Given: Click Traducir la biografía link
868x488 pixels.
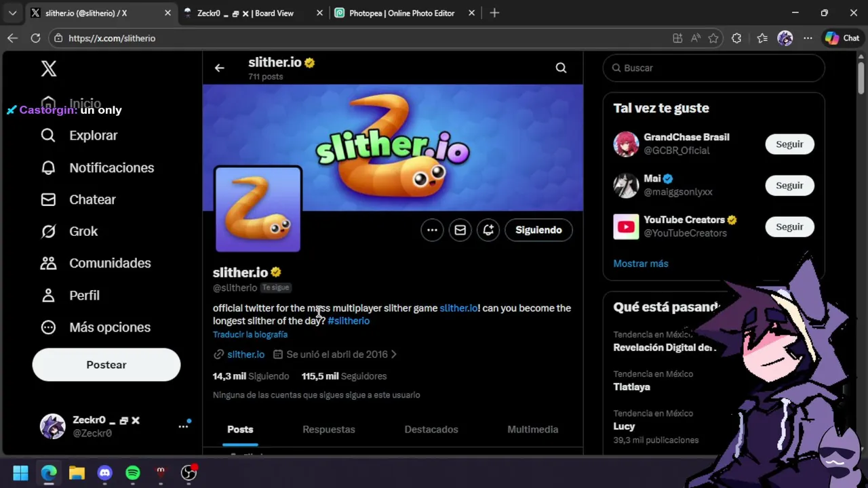Looking at the screenshot, I should [x=250, y=334].
